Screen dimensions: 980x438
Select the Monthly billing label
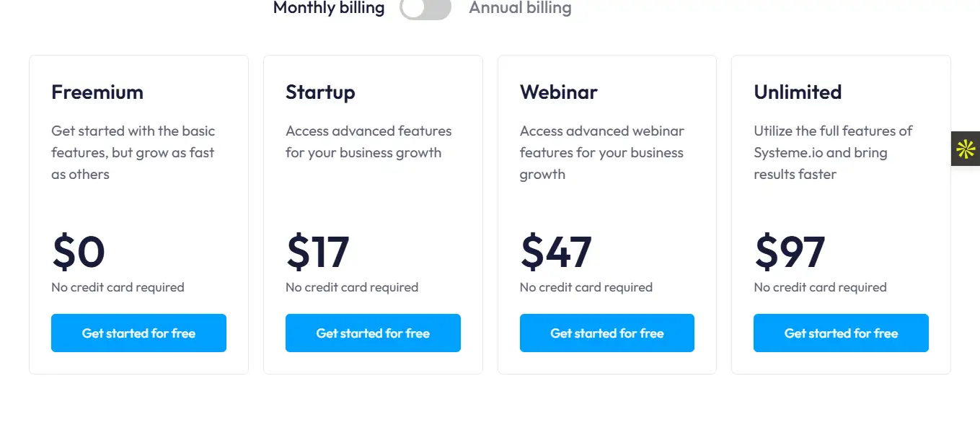(329, 9)
